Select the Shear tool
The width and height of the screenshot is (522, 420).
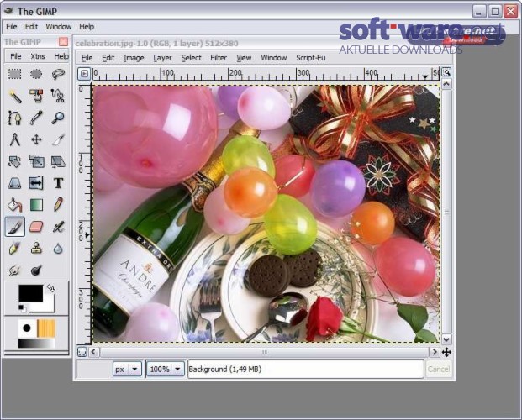(x=58, y=161)
